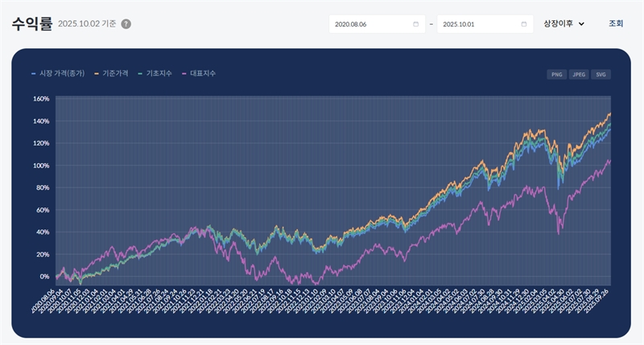Focus the end date field showing 2025.10.01
This screenshot has width=644, height=345.
coord(479,24)
